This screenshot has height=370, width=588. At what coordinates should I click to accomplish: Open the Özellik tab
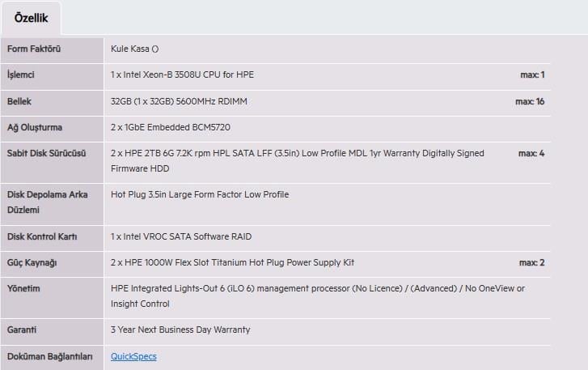point(31,18)
